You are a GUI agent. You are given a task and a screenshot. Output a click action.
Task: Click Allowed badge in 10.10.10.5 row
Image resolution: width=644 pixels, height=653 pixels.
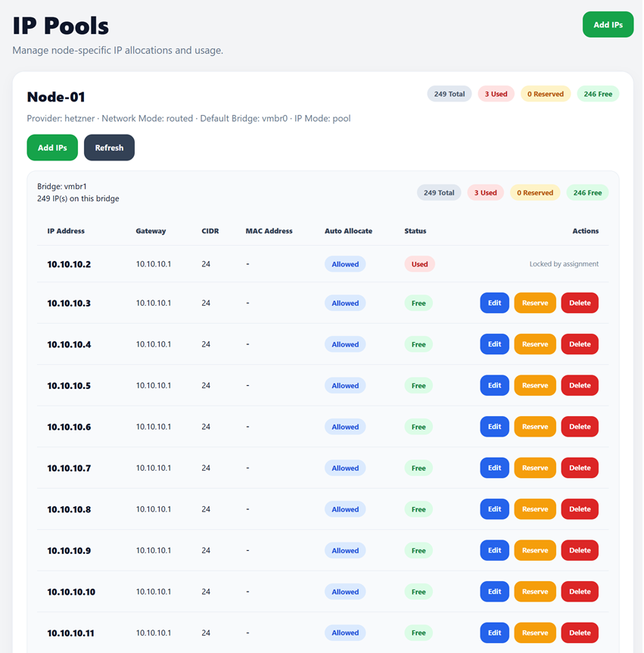(x=345, y=386)
